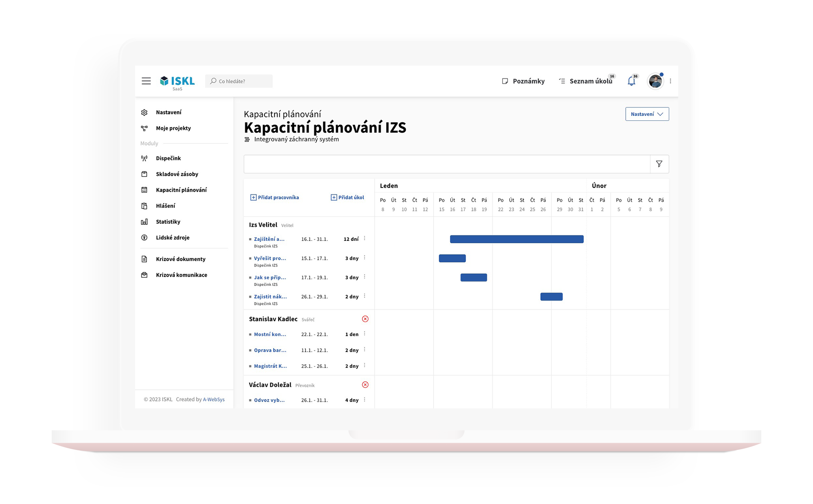The image size is (813, 504).
Task: Open task 'Mostní kon...' link
Action: 270,334
